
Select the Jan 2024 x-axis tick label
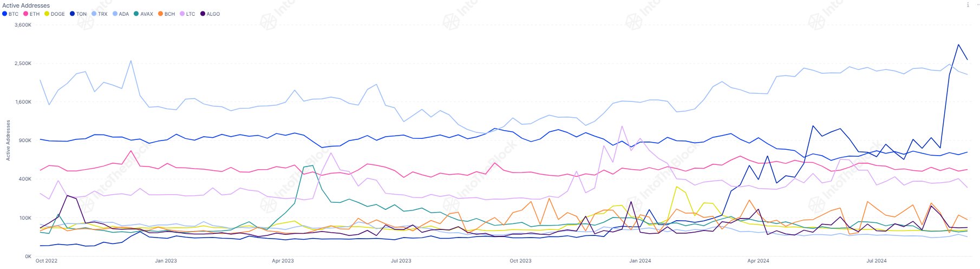point(640,261)
